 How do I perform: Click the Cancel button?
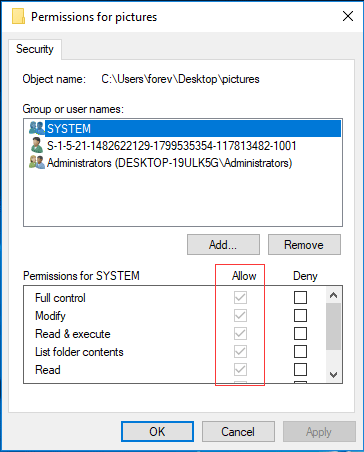[x=238, y=432]
